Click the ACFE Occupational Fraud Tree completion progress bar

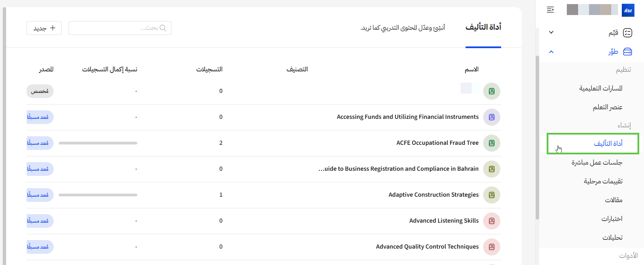pos(98,143)
